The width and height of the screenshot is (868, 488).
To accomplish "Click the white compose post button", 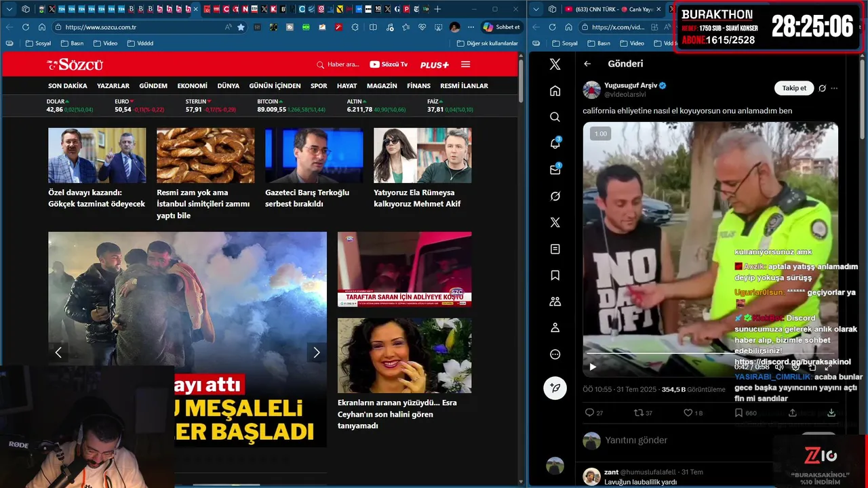I will tap(555, 388).
